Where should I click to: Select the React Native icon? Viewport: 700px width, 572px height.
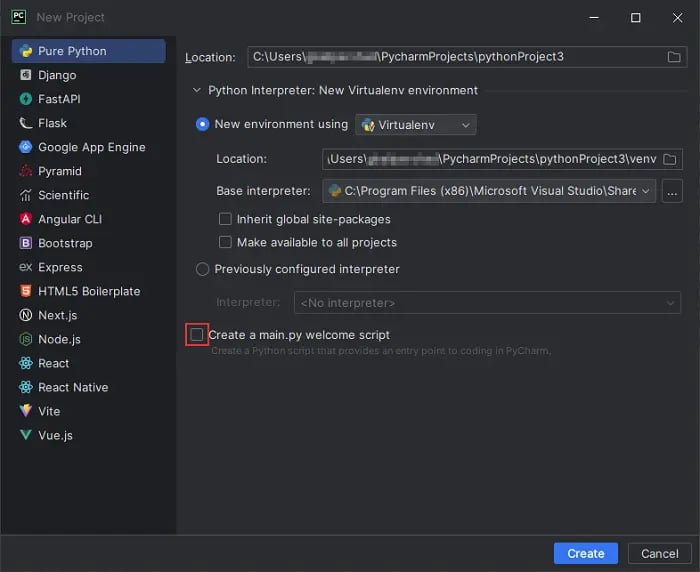(26, 387)
